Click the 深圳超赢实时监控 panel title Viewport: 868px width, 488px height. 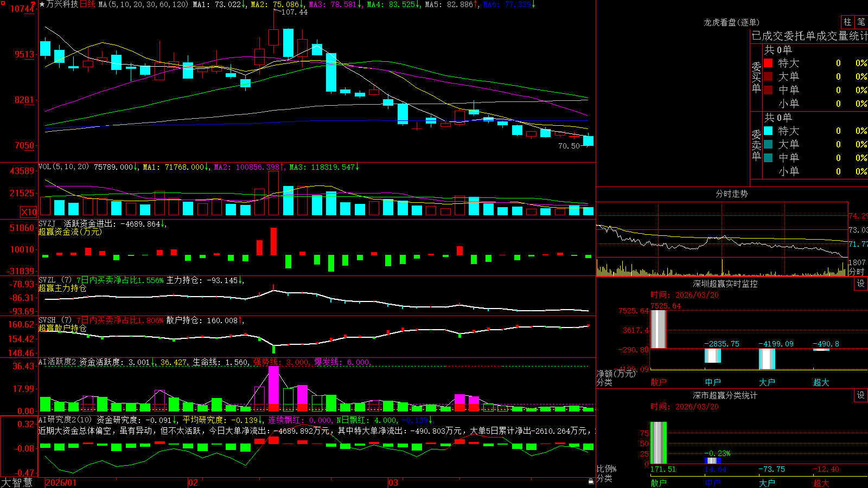click(x=725, y=284)
